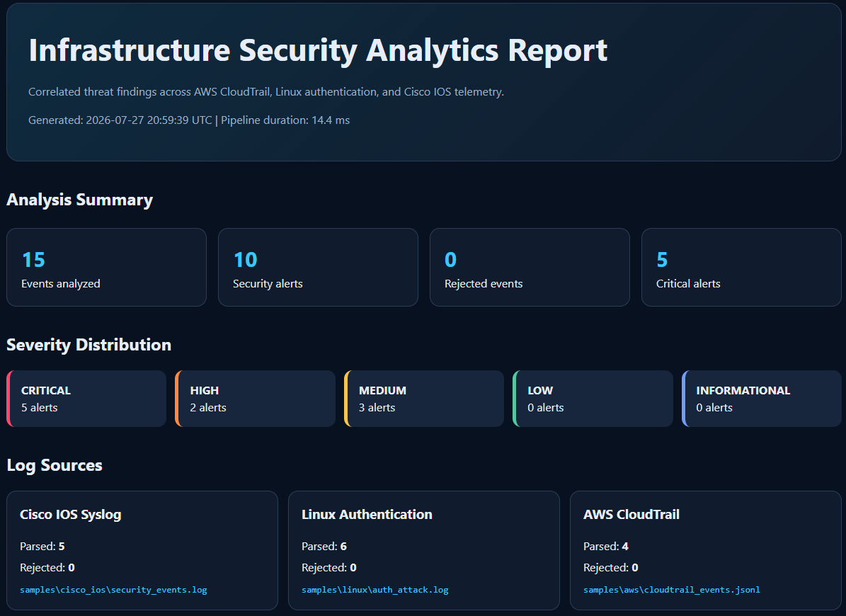This screenshot has height=616, width=846.
Task: Click the '0 alerts' text under INFORMATIONAL
Action: click(x=714, y=408)
